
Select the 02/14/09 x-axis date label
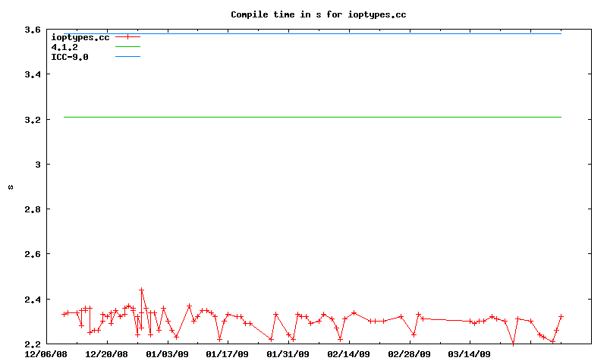[348, 353]
